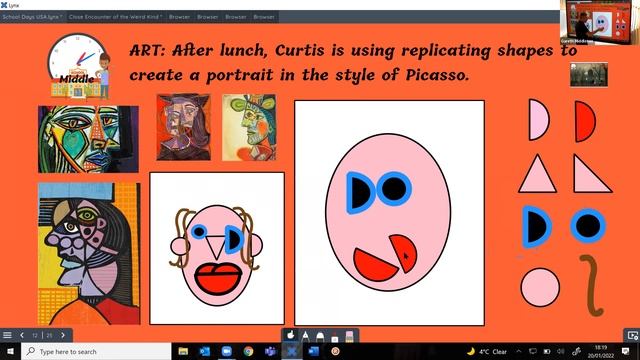
Task: Go to the next slide arrow
Action: tap(63, 335)
